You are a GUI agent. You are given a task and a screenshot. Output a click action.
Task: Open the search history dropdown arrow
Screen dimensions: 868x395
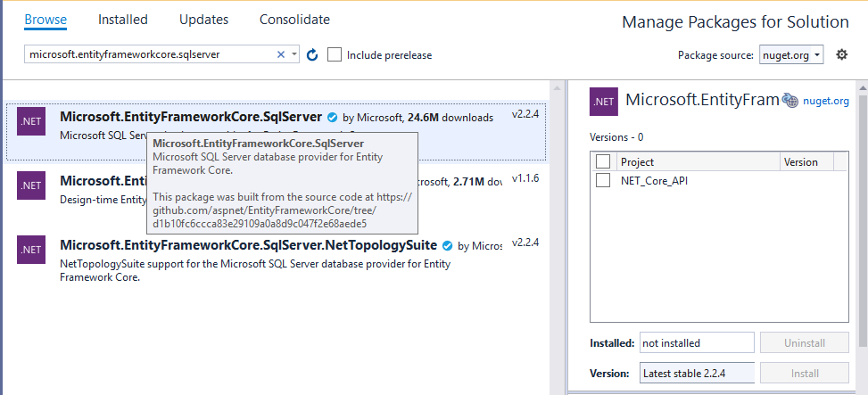coord(294,55)
